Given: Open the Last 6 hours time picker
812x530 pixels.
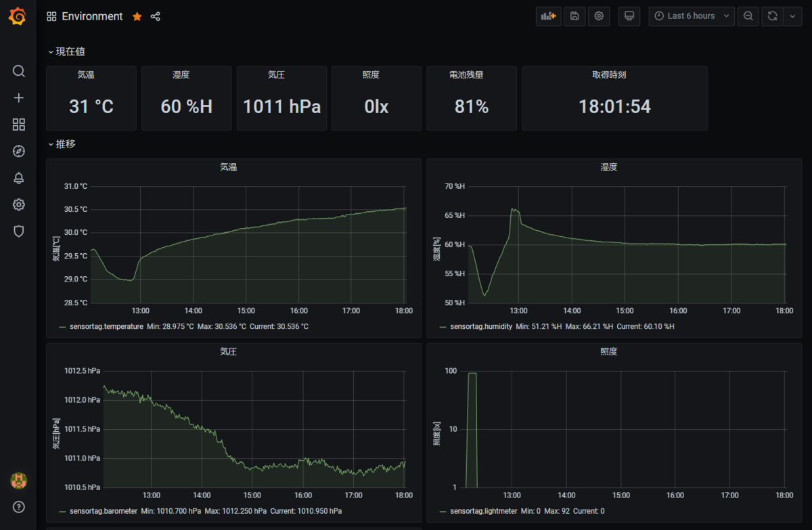Looking at the screenshot, I should (x=692, y=16).
